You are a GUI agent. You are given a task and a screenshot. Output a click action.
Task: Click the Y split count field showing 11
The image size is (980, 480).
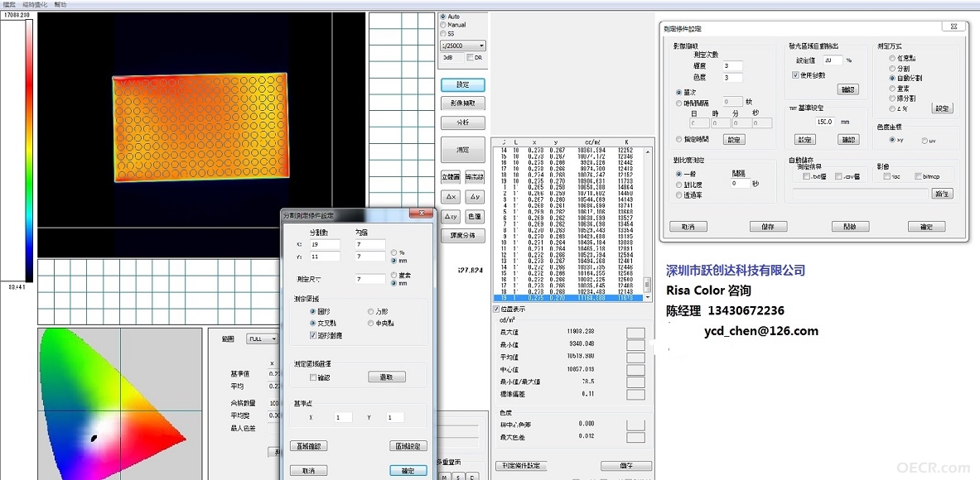(325, 257)
